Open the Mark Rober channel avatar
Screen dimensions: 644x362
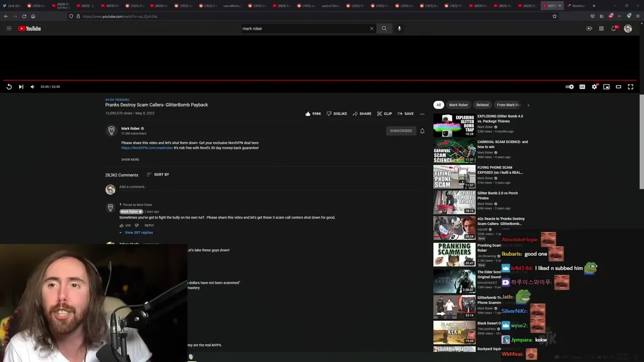(x=111, y=130)
